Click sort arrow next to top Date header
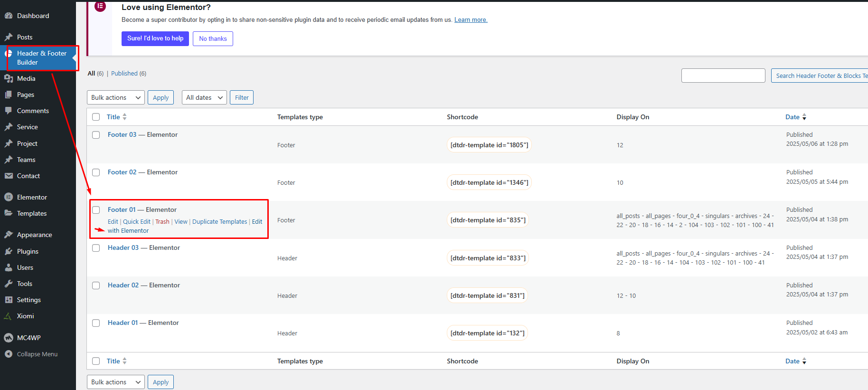 [x=804, y=117]
